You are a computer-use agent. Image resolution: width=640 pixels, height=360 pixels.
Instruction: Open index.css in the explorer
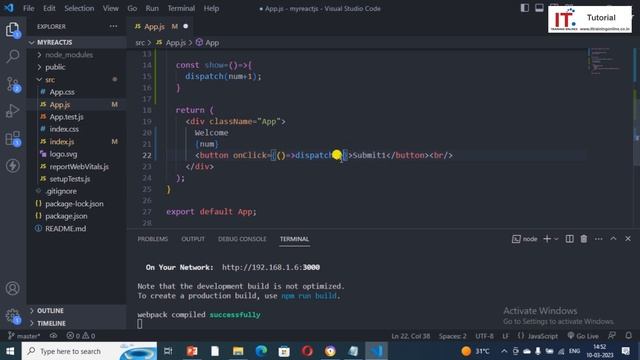pyautogui.click(x=77, y=129)
